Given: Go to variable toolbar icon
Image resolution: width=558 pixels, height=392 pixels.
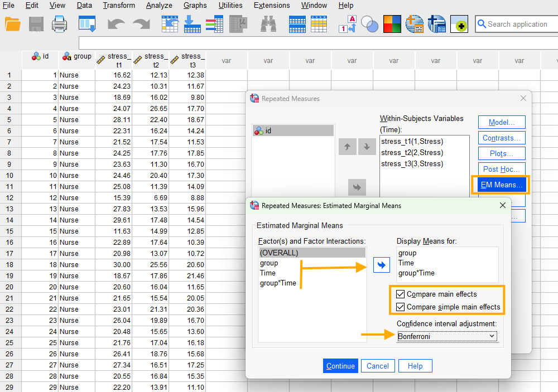Looking at the screenshot, I should (x=192, y=24).
